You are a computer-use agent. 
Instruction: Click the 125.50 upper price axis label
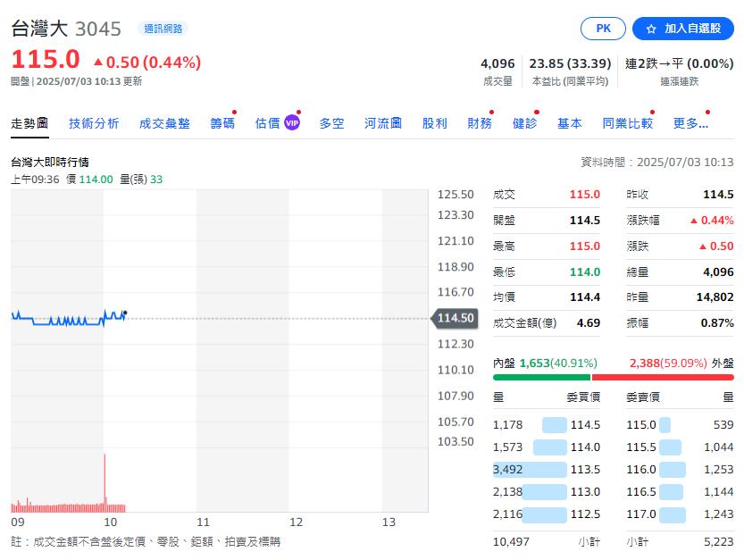pyautogui.click(x=456, y=195)
